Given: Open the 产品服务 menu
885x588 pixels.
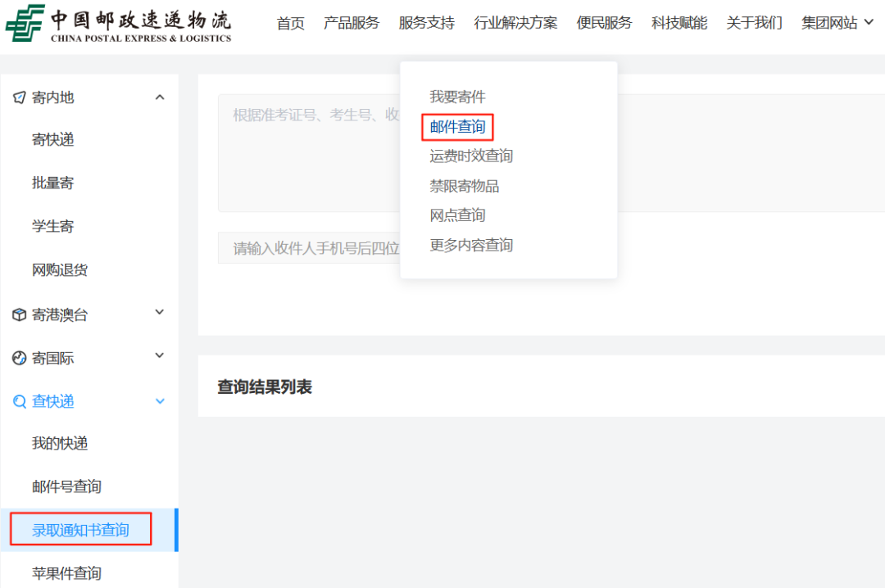Looking at the screenshot, I should (x=352, y=23).
